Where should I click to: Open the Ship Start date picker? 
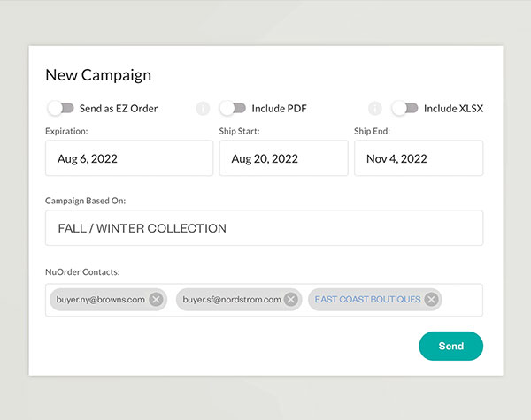283,158
